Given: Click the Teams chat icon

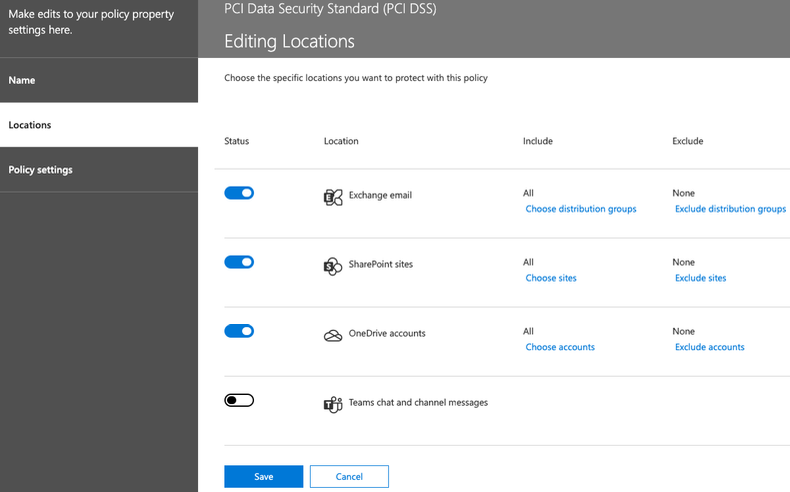Looking at the screenshot, I should pyautogui.click(x=333, y=404).
